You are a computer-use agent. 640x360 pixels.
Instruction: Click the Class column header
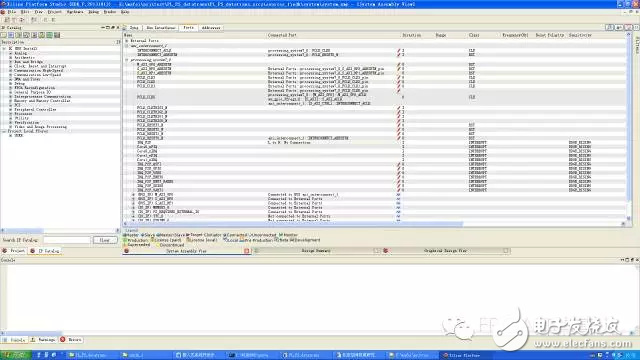(474, 36)
